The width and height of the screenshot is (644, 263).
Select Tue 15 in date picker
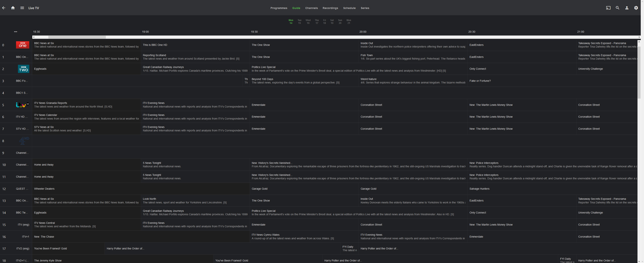coord(300,22)
